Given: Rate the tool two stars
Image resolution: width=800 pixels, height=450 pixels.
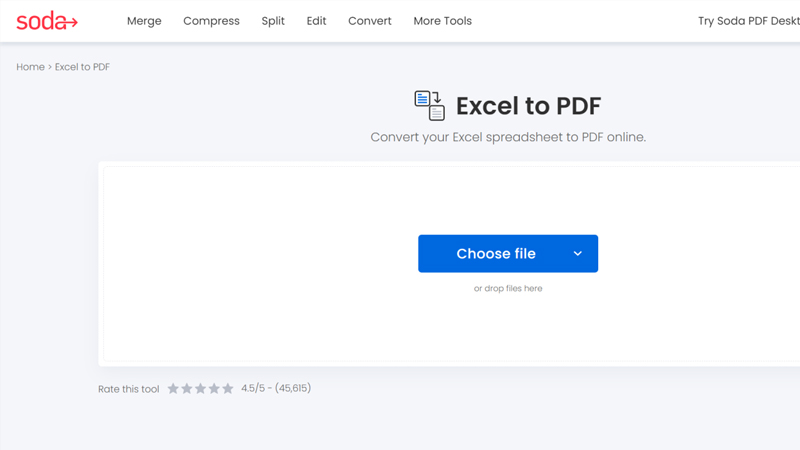Looking at the screenshot, I should (x=187, y=389).
